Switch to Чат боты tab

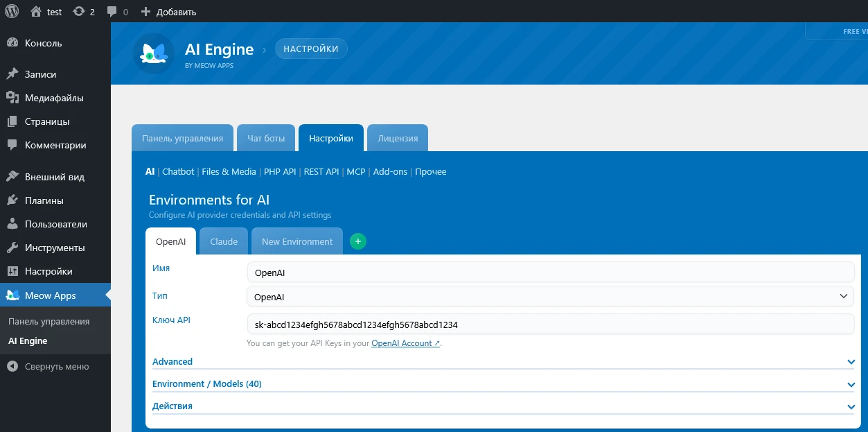[266, 138]
